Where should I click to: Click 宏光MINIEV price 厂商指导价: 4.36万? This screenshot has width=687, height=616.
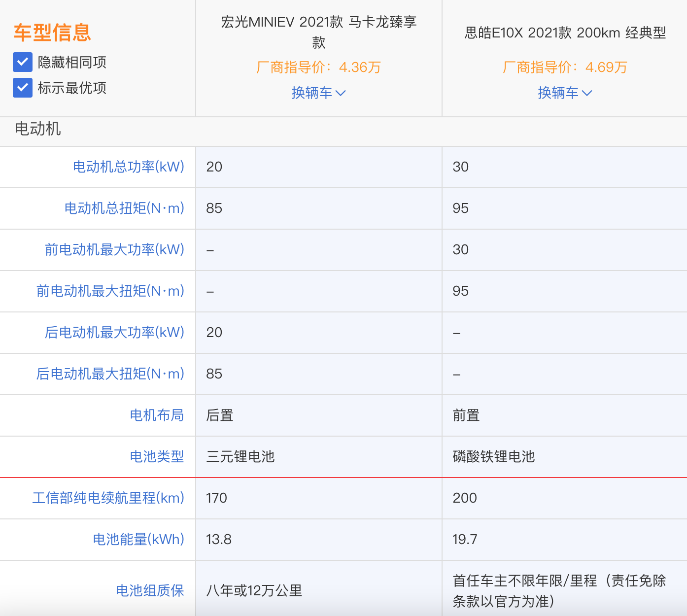[319, 67]
